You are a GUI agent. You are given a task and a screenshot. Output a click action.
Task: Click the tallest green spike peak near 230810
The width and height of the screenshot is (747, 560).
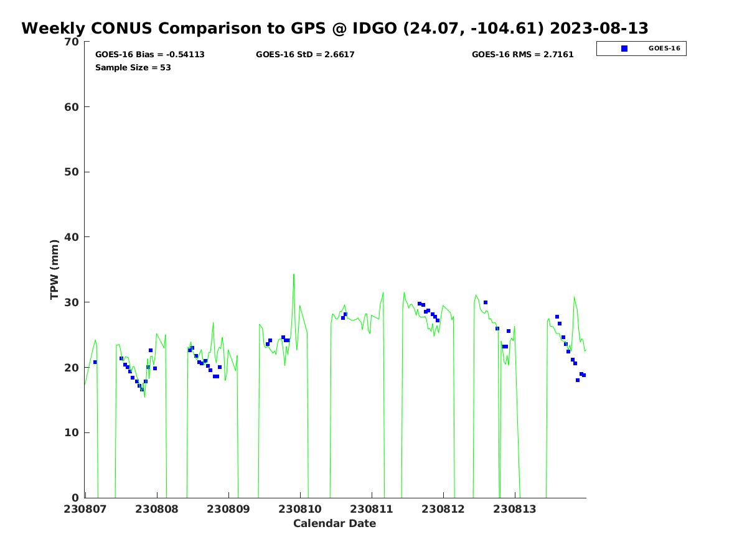click(x=294, y=274)
